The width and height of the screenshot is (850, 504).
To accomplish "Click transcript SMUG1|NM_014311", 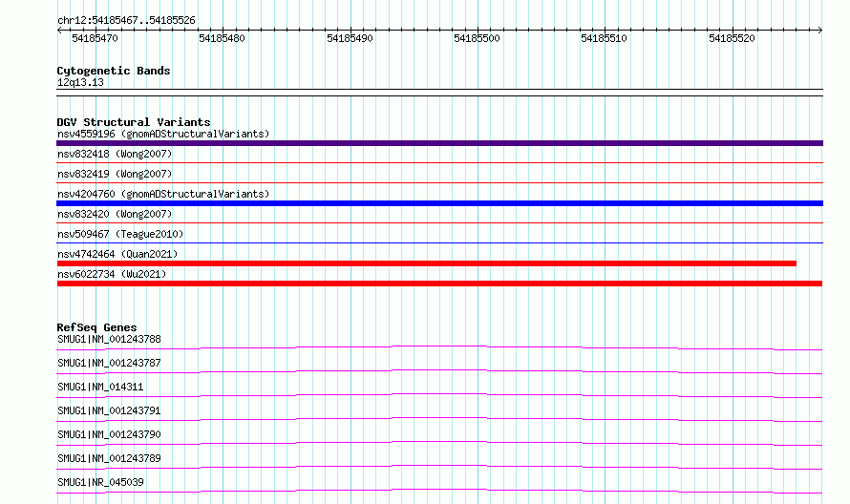I will point(100,387).
